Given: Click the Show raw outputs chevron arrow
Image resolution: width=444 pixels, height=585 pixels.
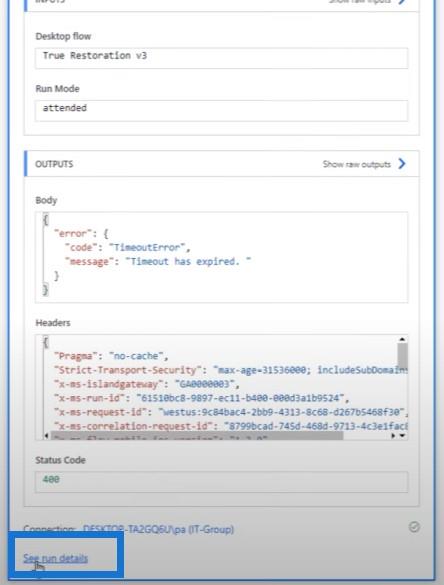Looking at the screenshot, I should click(401, 164).
